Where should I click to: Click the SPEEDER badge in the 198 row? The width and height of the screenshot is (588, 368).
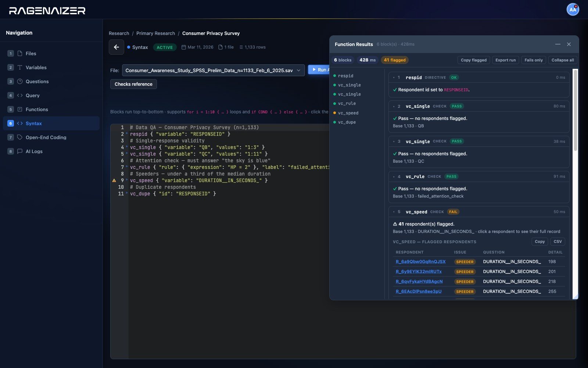click(x=465, y=262)
